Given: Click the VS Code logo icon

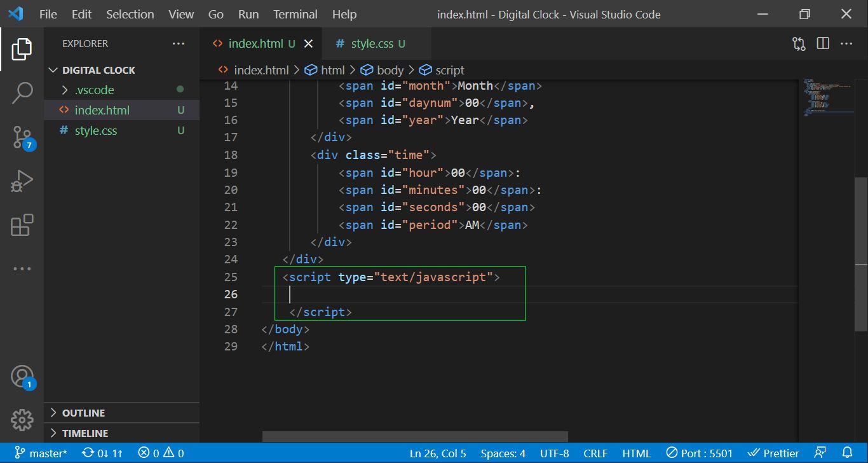Looking at the screenshot, I should click(15, 13).
